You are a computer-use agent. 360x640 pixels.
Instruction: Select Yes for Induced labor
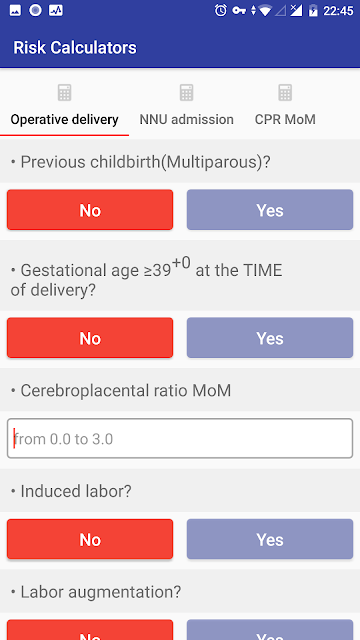tap(270, 539)
